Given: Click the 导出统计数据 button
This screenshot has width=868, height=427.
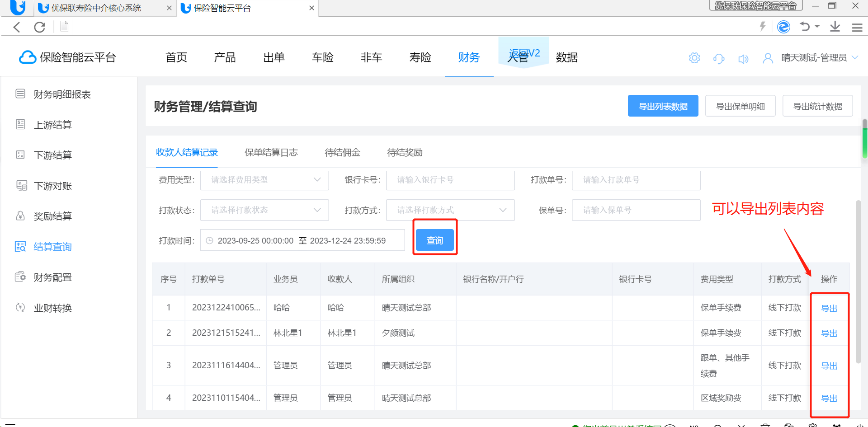Looking at the screenshot, I should point(818,106).
